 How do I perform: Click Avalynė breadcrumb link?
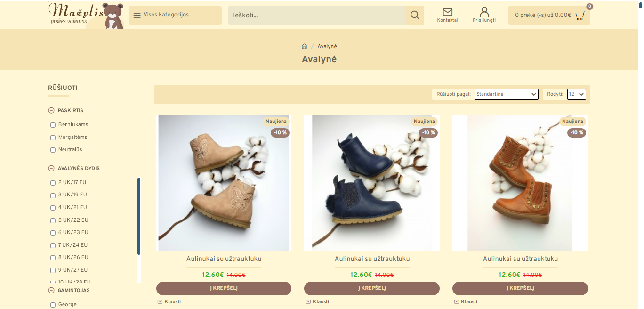click(x=327, y=46)
